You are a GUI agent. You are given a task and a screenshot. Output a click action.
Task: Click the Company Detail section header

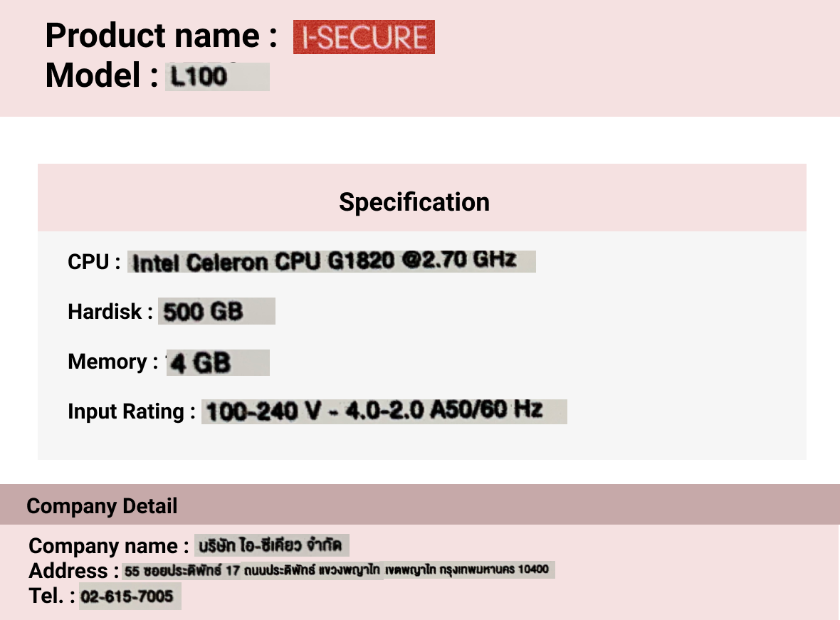[102, 506]
